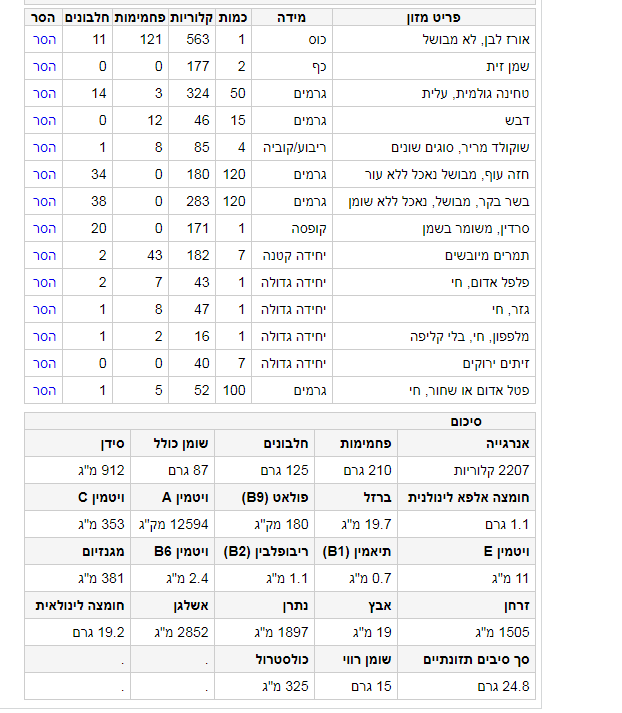Click the הסר column header

(43, 18)
